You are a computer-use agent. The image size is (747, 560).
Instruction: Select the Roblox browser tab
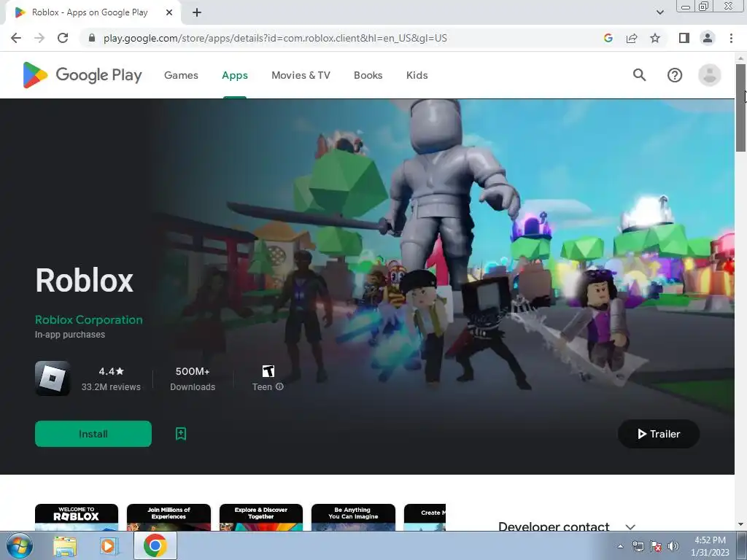(93, 13)
